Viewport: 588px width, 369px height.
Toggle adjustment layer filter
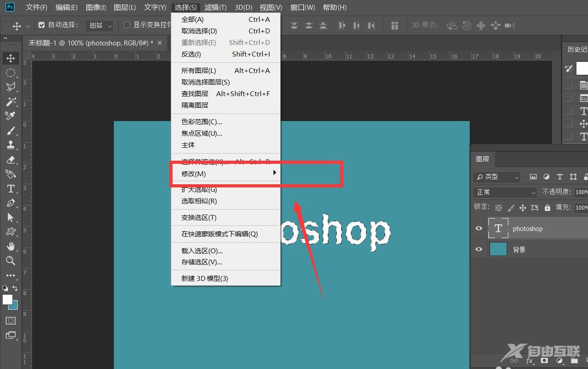(x=547, y=177)
